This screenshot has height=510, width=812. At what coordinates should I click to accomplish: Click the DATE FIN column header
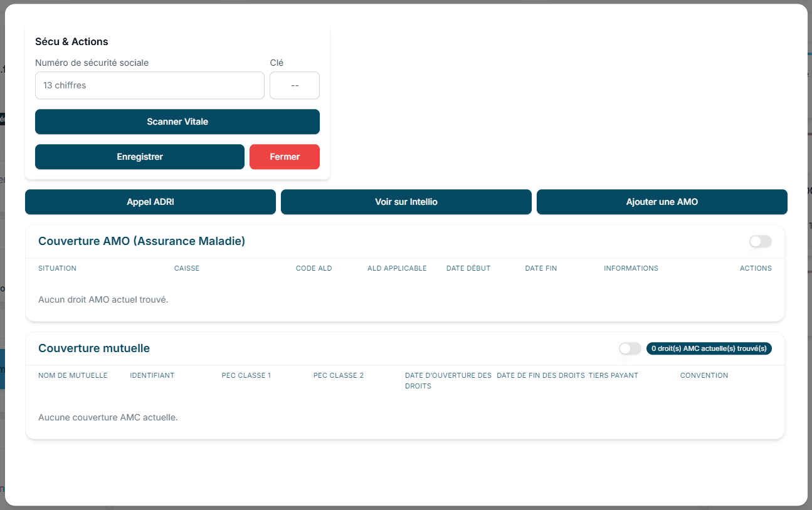[x=541, y=268]
